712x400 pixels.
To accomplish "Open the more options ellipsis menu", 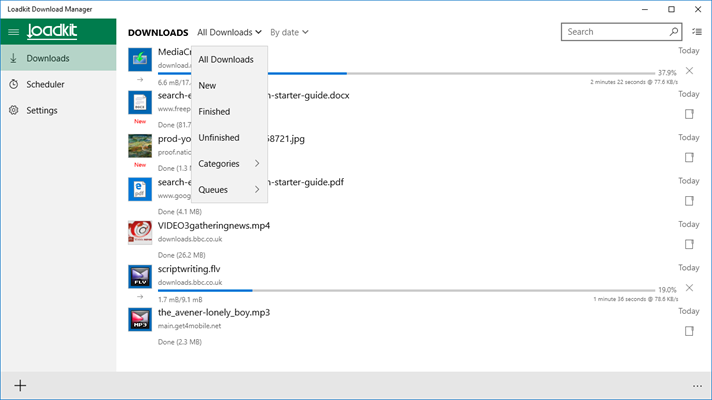I will pyautogui.click(x=697, y=386).
